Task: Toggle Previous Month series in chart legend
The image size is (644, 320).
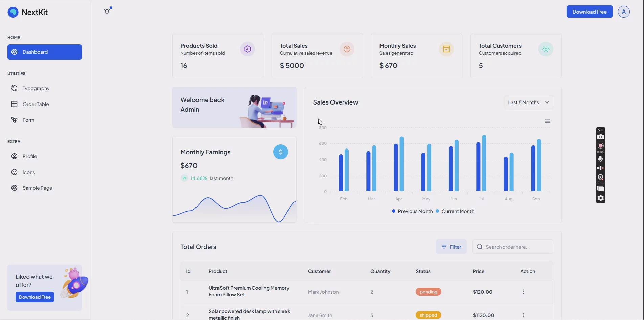Action: tap(412, 211)
